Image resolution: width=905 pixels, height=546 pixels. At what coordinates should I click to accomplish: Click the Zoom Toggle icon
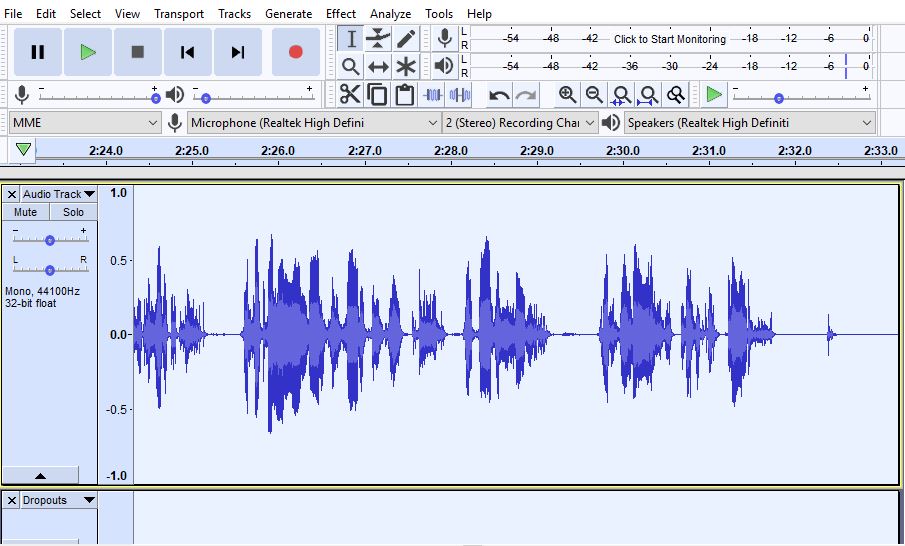[x=676, y=94]
